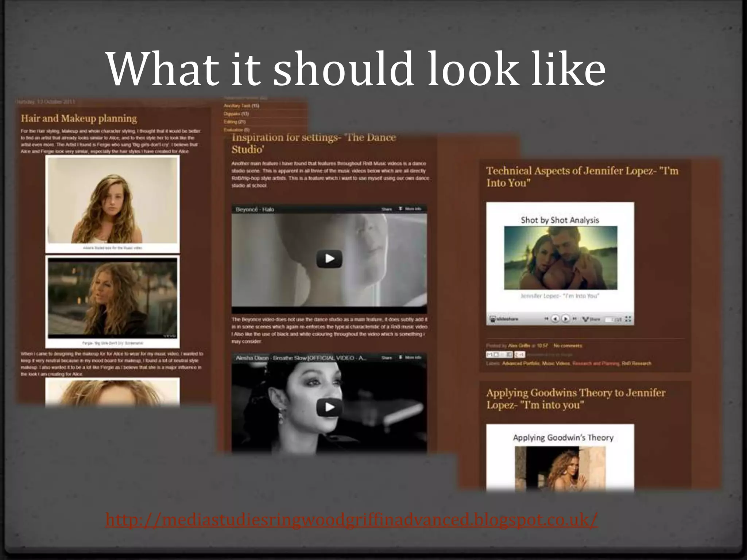Click the photo of Alice with long wavy hair
The image size is (747, 560).
click(112, 201)
